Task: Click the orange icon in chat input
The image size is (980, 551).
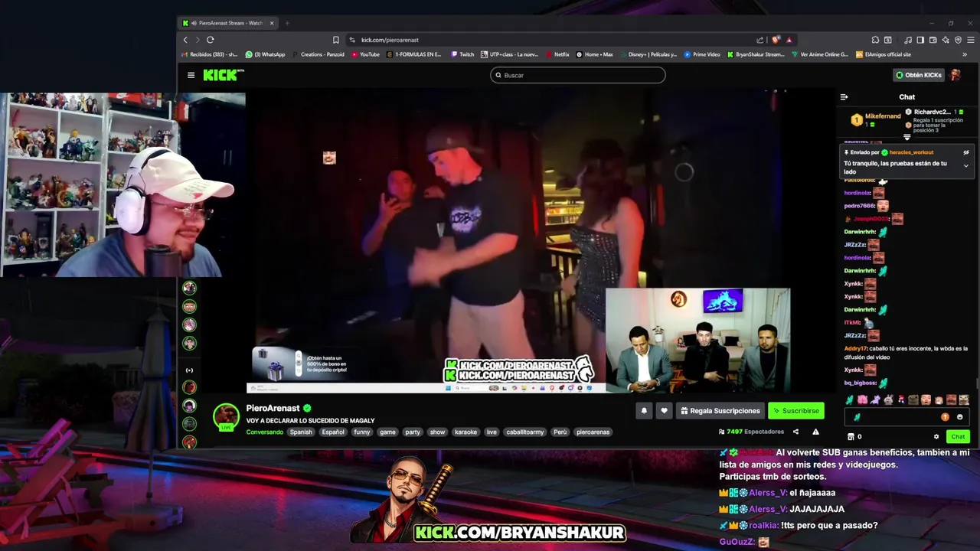Action: (945, 417)
